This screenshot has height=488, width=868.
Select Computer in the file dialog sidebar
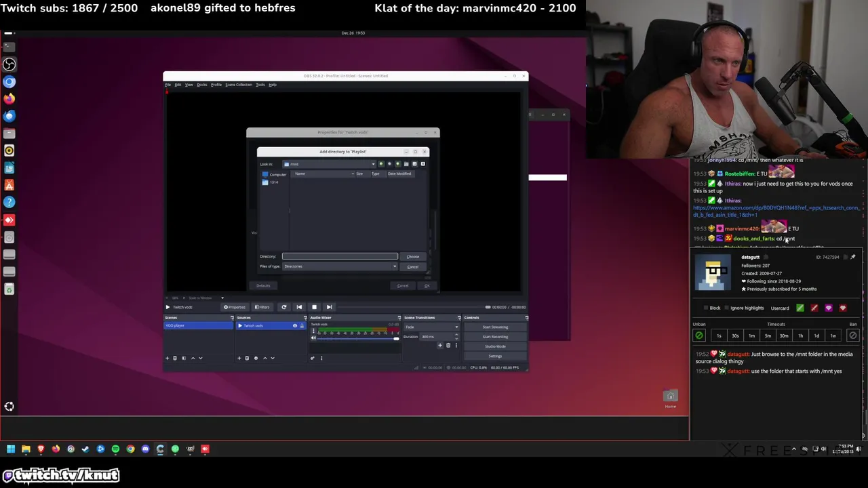click(275, 175)
